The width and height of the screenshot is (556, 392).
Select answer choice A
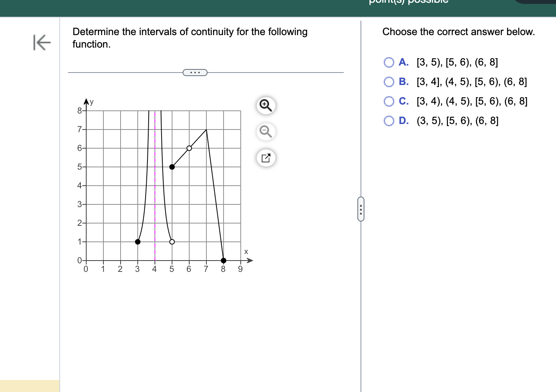(x=389, y=62)
